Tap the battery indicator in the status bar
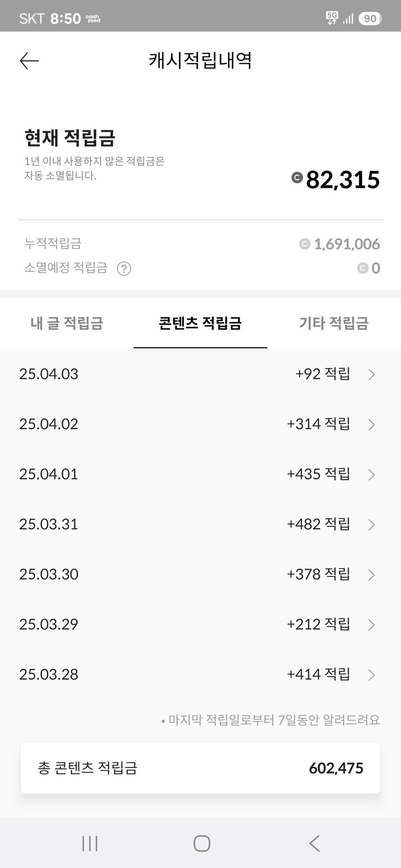401x868 pixels. (370, 18)
